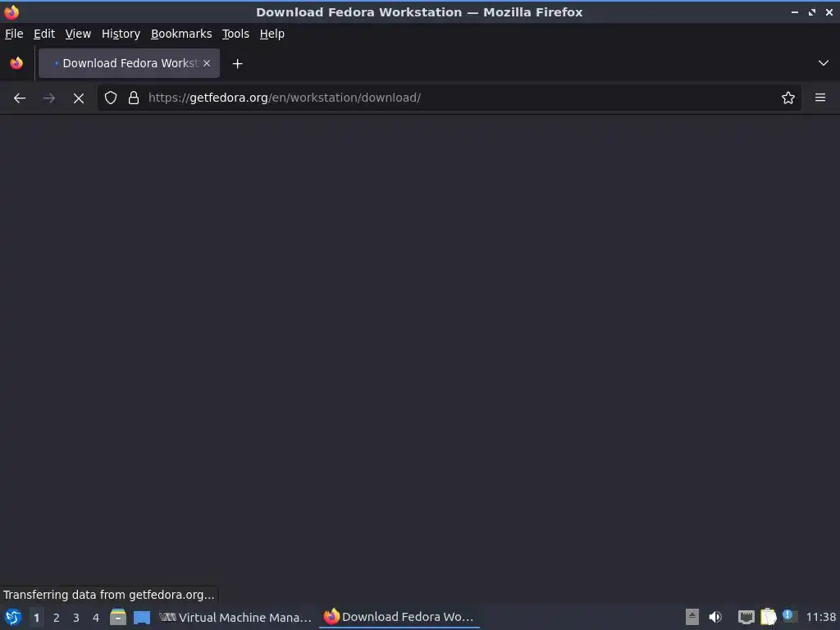Viewport: 840px width, 630px height.
Task: Open removable media eject tray icon
Action: 692,617
